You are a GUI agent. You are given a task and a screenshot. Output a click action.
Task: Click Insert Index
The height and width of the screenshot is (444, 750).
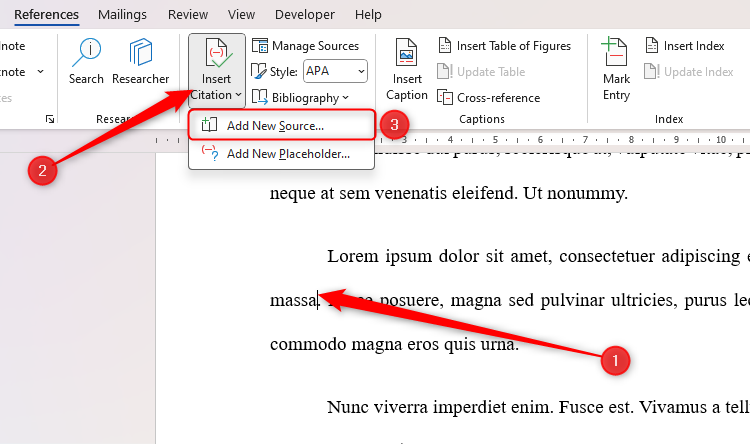[684, 46]
